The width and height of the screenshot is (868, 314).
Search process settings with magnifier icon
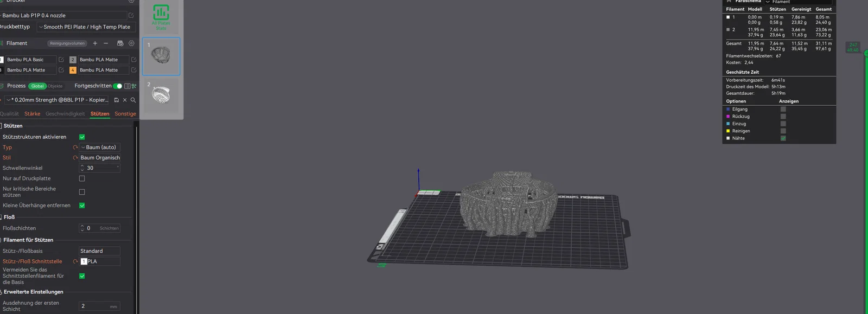(133, 100)
